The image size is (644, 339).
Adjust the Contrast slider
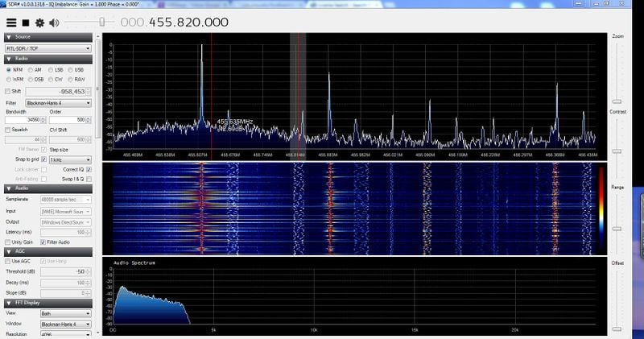pyautogui.click(x=617, y=151)
